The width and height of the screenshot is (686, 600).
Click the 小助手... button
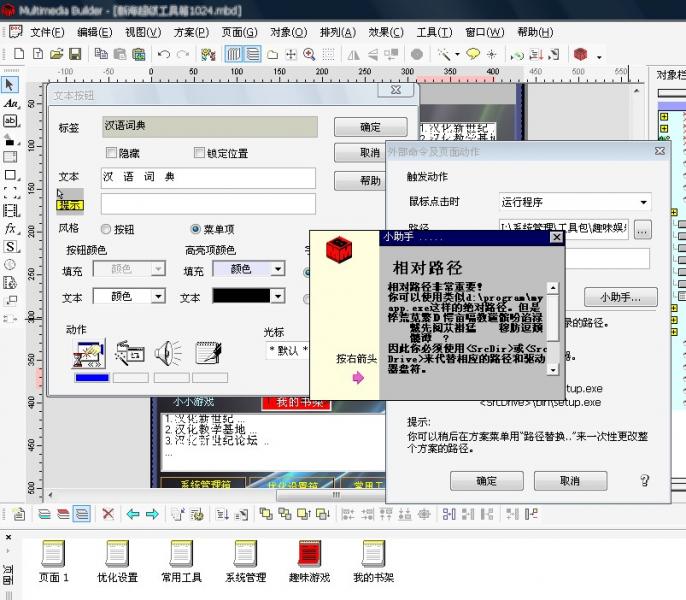[620, 298]
